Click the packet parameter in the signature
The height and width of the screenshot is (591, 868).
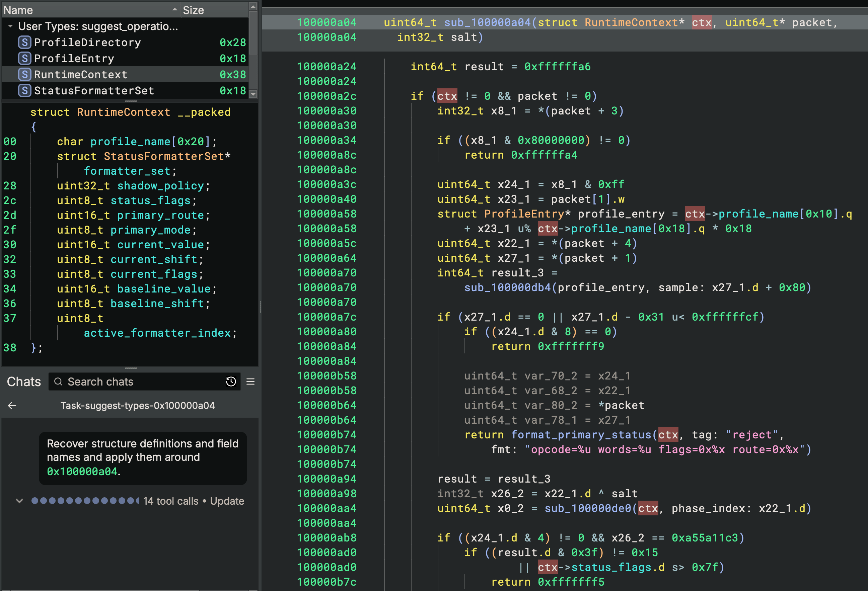pos(812,22)
